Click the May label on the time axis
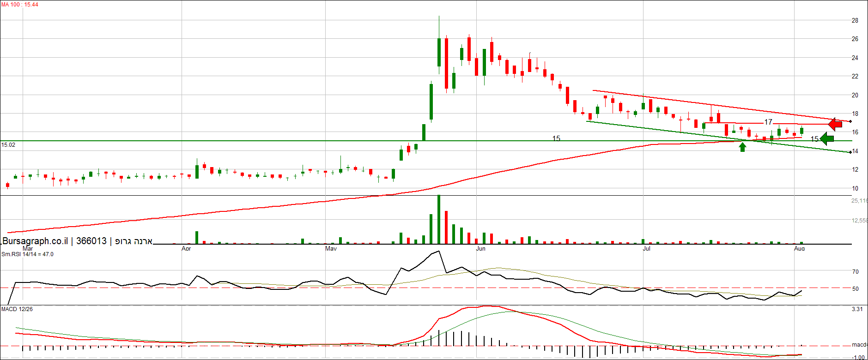Screen dimensions: 868x360 331,249
